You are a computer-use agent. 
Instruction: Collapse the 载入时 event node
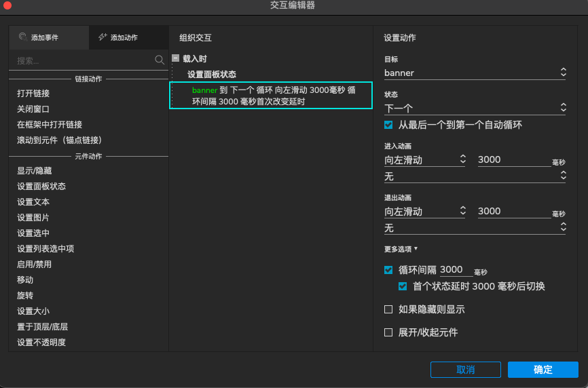coord(175,58)
